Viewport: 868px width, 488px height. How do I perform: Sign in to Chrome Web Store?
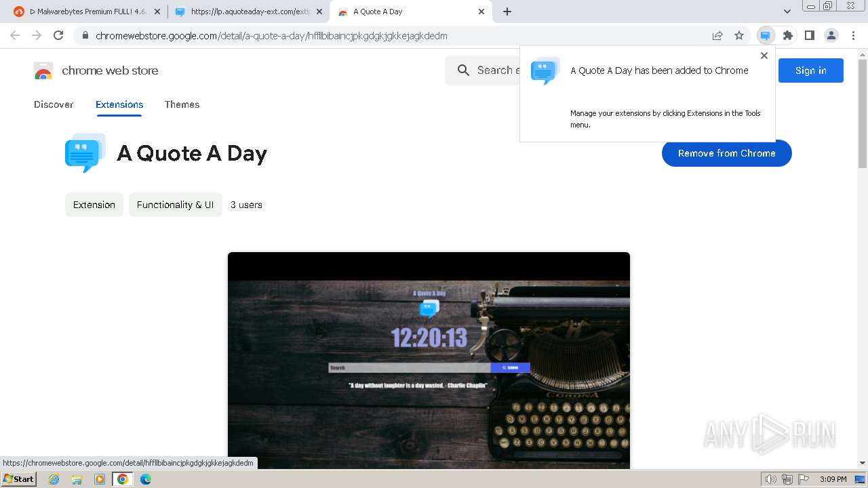[810, 70]
